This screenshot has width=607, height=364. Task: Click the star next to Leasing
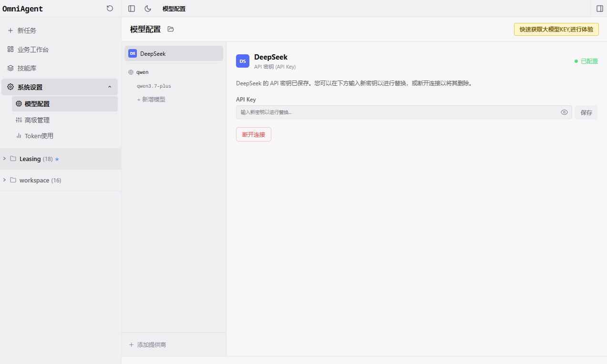pyautogui.click(x=57, y=159)
